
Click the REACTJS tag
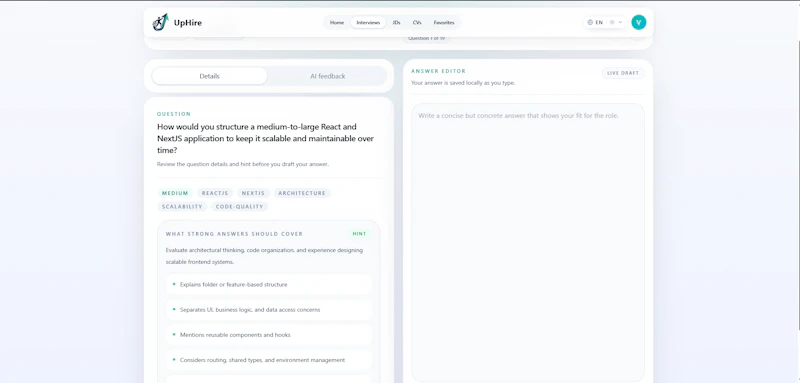(x=215, y=193)
